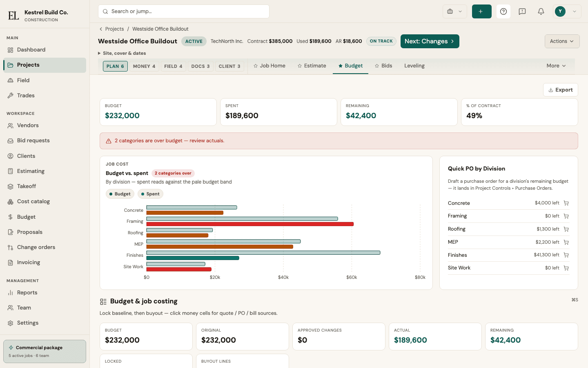Switch to the Leveling tab
The height and width of the screenshot is (368, 588).
click(414, 66)
